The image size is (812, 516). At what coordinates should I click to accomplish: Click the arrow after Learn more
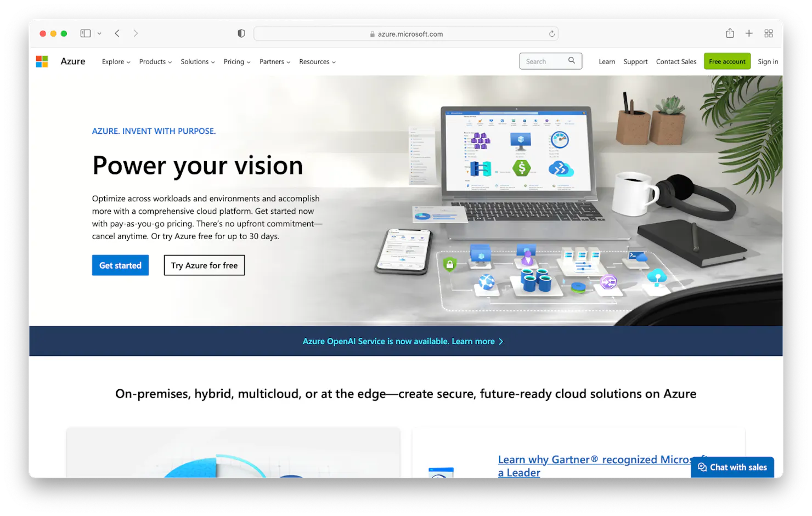[500, 342]
